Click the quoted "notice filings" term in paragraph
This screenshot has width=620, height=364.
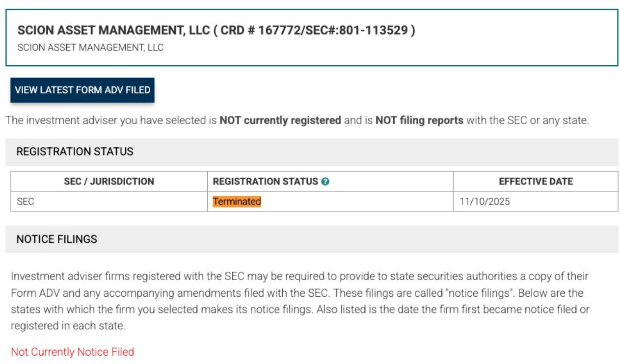point(483,293)
